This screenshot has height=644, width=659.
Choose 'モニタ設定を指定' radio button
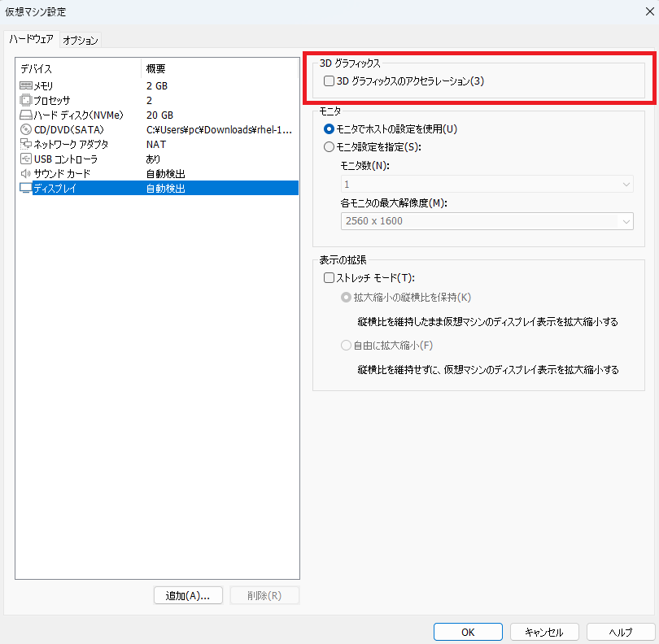pyautogui.click(x=329, y=147)
